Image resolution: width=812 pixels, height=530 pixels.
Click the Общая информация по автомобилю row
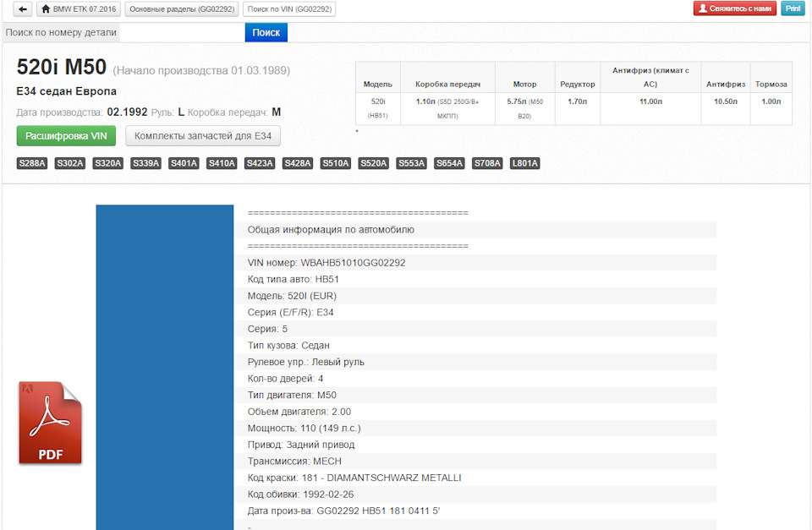click(x=475, y=229)
